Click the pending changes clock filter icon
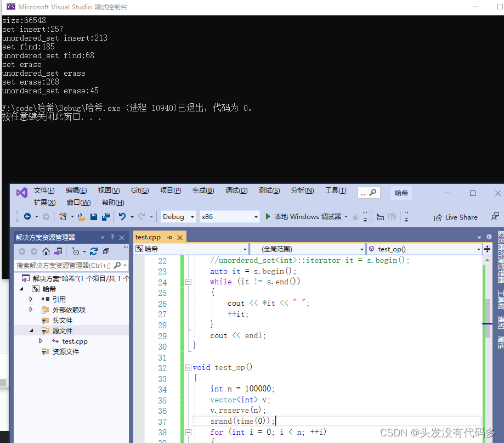 (x=76, y=251)
